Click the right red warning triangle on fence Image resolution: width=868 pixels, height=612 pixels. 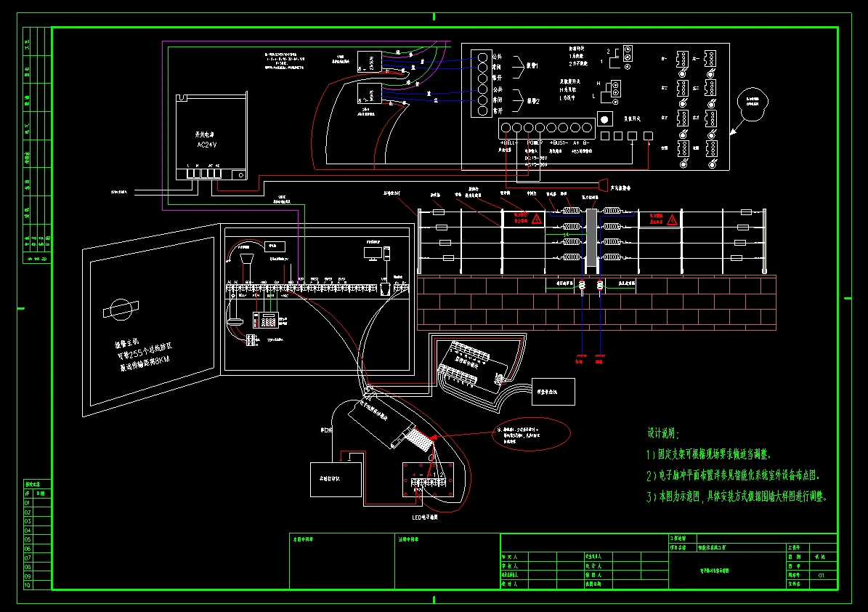672,220
